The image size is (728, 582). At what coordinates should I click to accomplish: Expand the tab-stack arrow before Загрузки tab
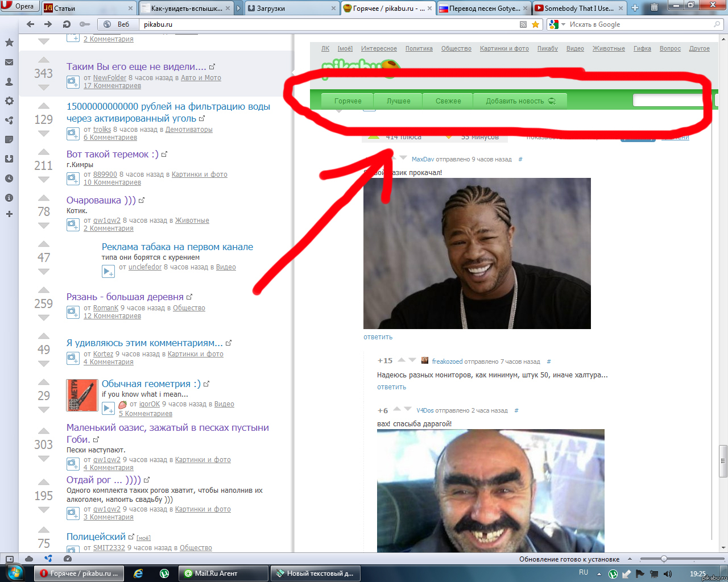[238, 8]
